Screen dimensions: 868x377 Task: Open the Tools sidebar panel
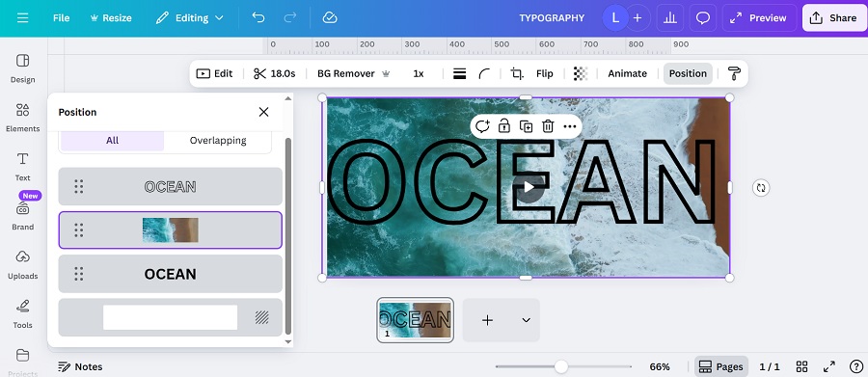coord(23,313)
